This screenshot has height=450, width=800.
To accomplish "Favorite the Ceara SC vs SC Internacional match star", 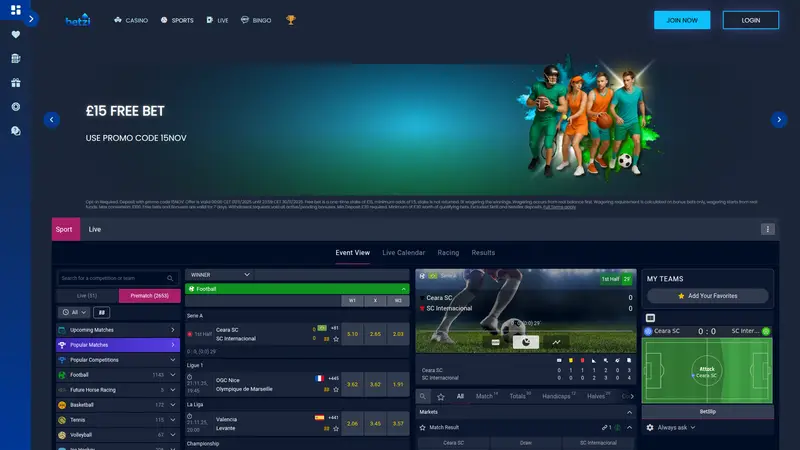I will (336, 339).
